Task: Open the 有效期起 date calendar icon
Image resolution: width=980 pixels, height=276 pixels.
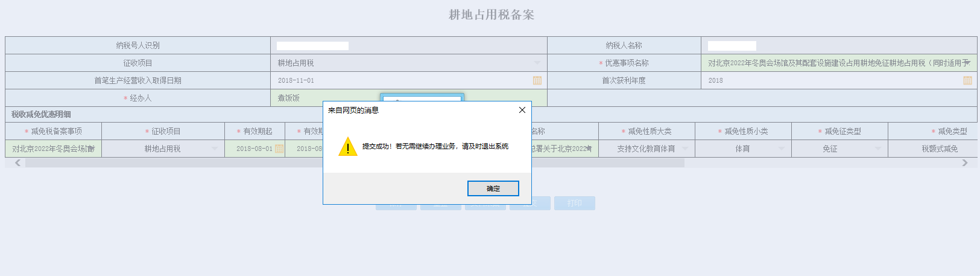Action: coord(279,149)
